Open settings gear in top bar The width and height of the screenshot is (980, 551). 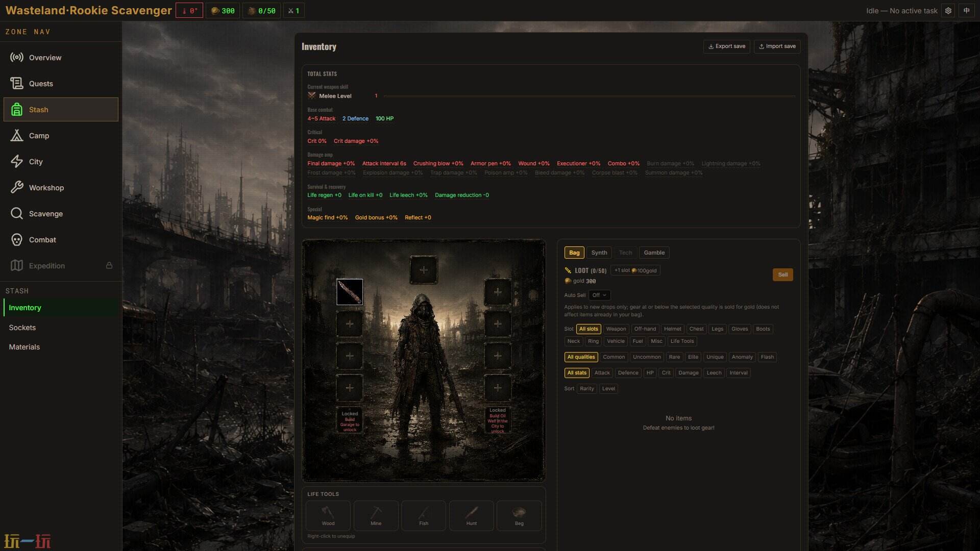pyautogui.click(x=948, y=11)
